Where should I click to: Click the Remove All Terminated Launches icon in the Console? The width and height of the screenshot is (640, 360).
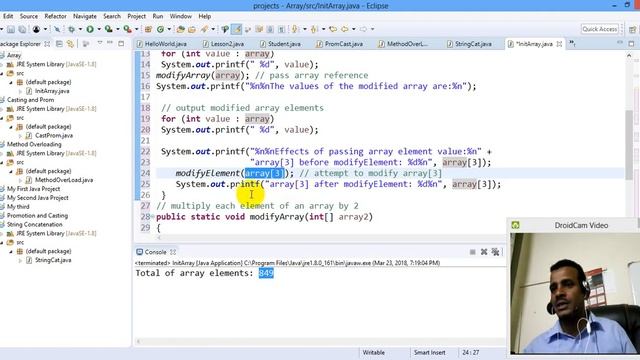tap(495, 252)
